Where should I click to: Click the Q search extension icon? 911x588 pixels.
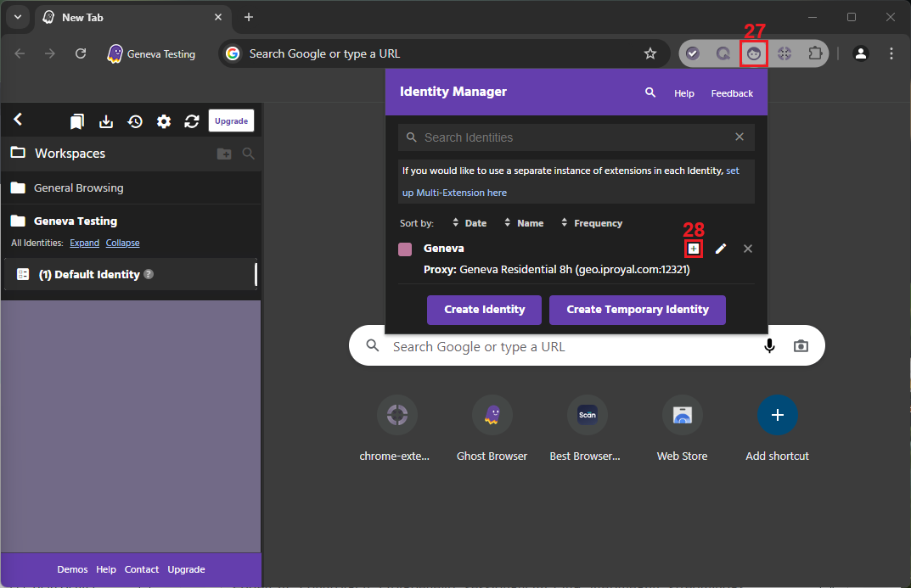(723, 53)
